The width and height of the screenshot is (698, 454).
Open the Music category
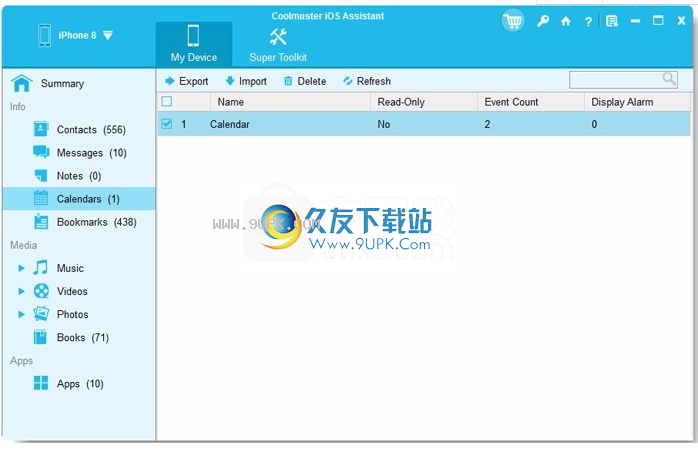(70, 268)
